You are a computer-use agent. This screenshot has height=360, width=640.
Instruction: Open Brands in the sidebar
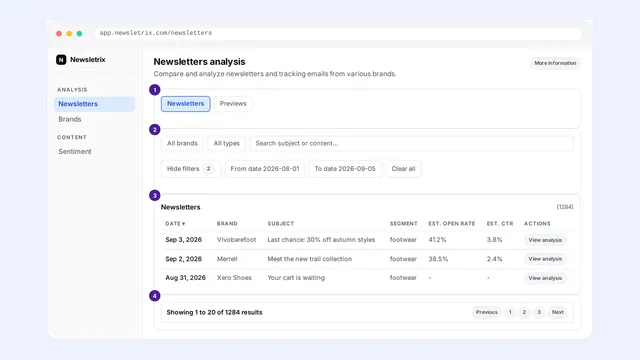point(70,119)
